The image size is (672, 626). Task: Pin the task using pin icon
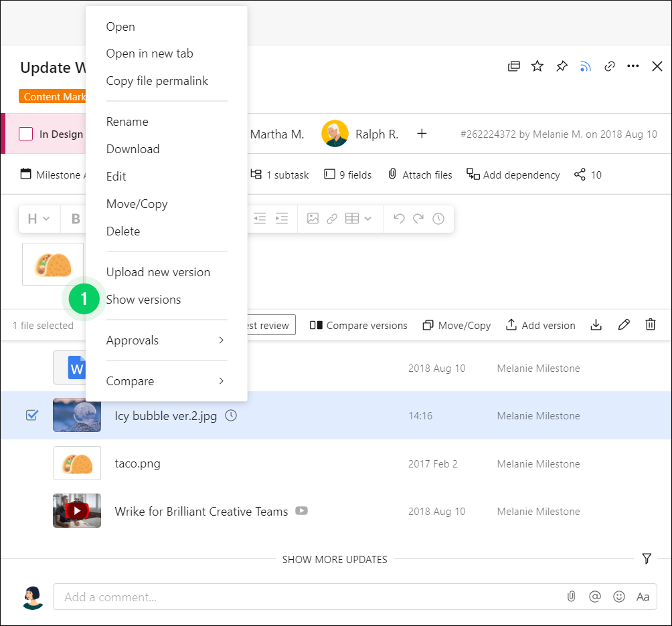tap(562, 66)
